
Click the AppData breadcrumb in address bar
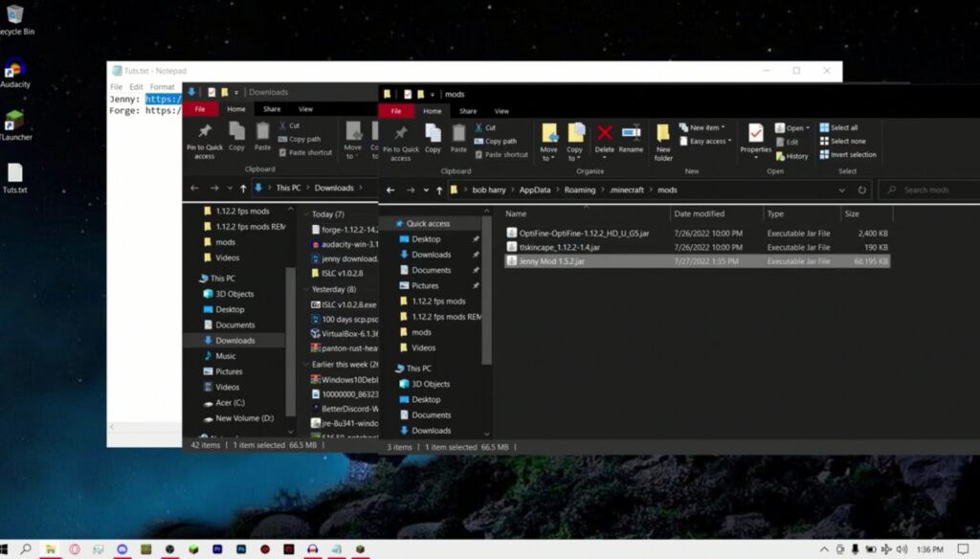[x=534, y=190]
